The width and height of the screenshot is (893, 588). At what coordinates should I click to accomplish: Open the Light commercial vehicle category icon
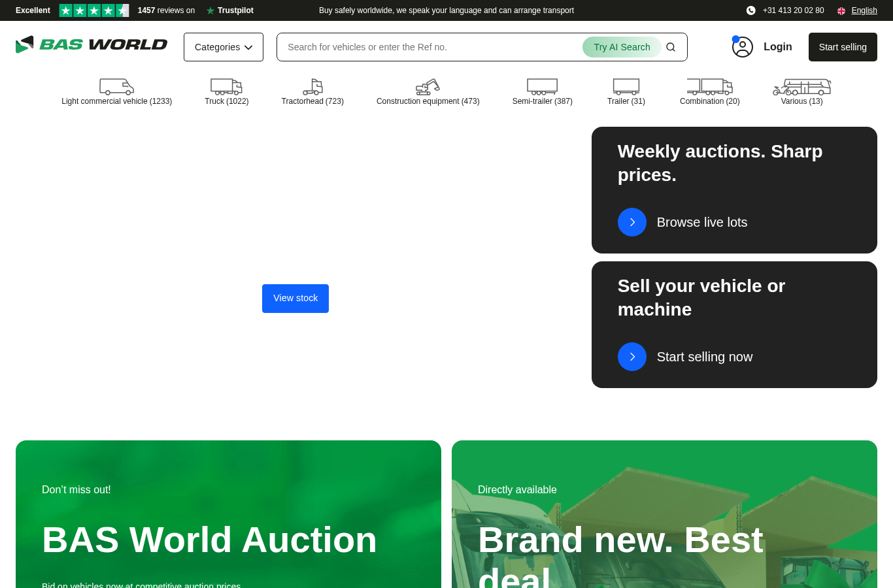coord(116,87)
